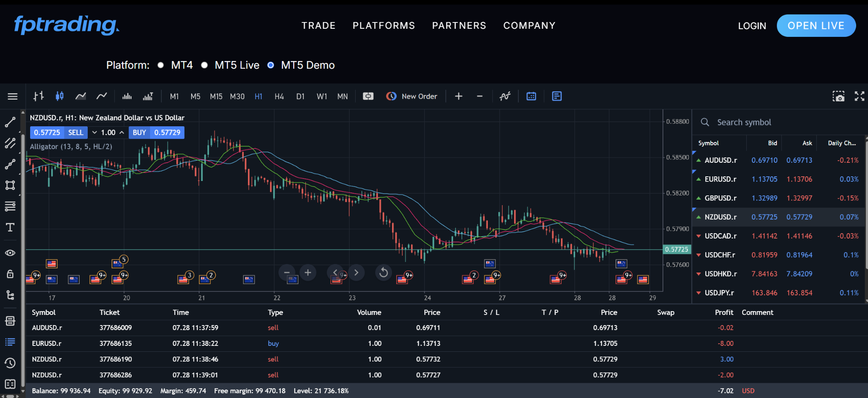Click the chart reset refresh circular button
Viewport: 868px width, 398px height.
pyautogui.click(x=384, y=273)
